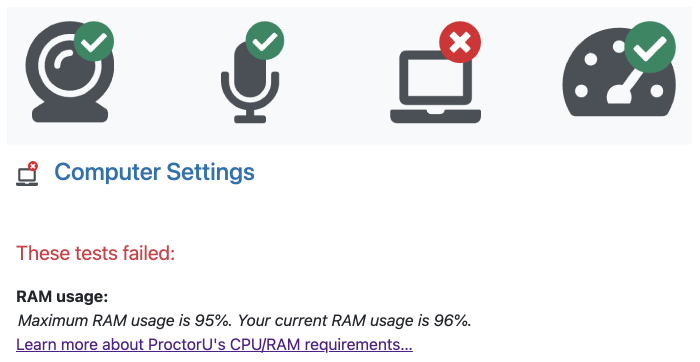The image size is (700, 362).
Task: Click green checkmark badge on microphone
Action: 265,41
